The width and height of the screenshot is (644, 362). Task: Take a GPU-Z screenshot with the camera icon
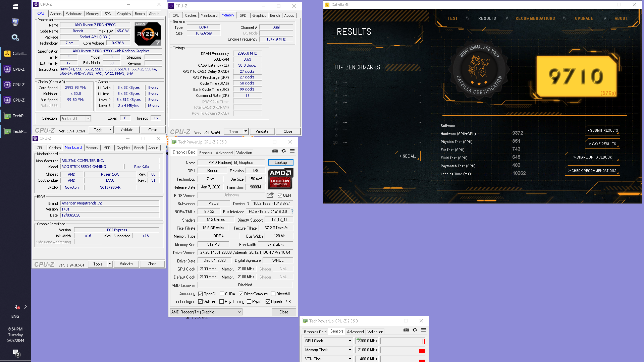(275, 151)
